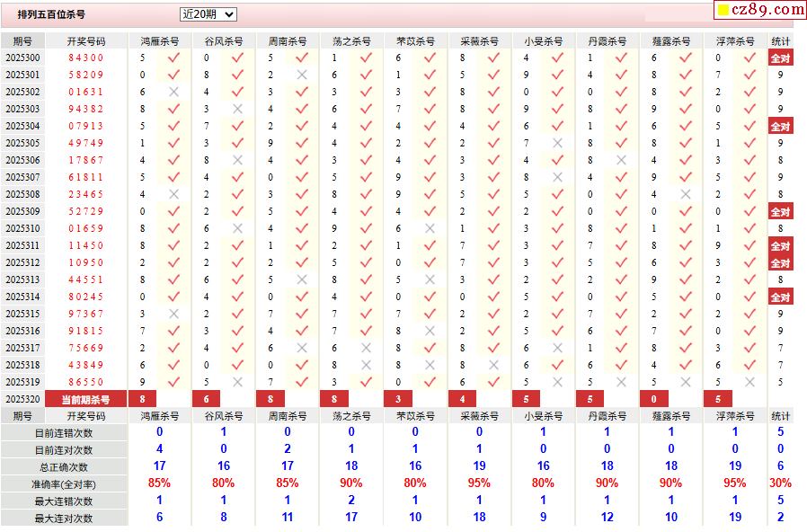Click the 全对 badge in row 2025300
This screenshot has height=532, width=807.
point(780,58)
